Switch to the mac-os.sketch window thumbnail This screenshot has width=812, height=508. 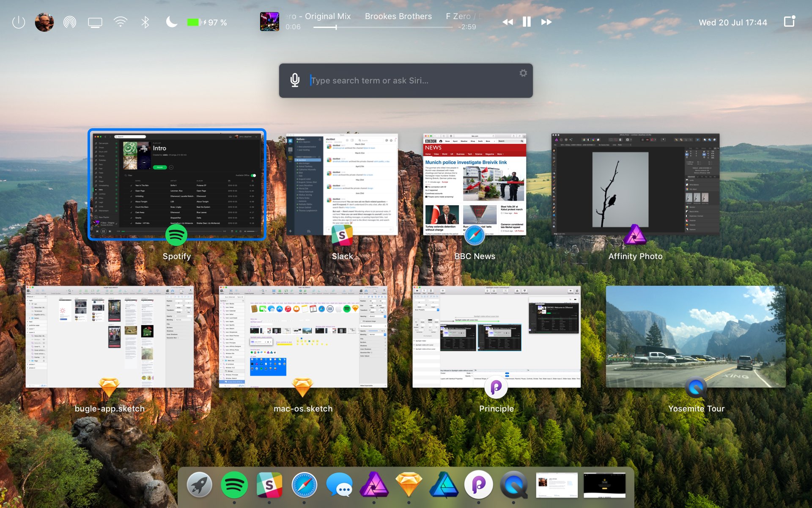point(303,337)
